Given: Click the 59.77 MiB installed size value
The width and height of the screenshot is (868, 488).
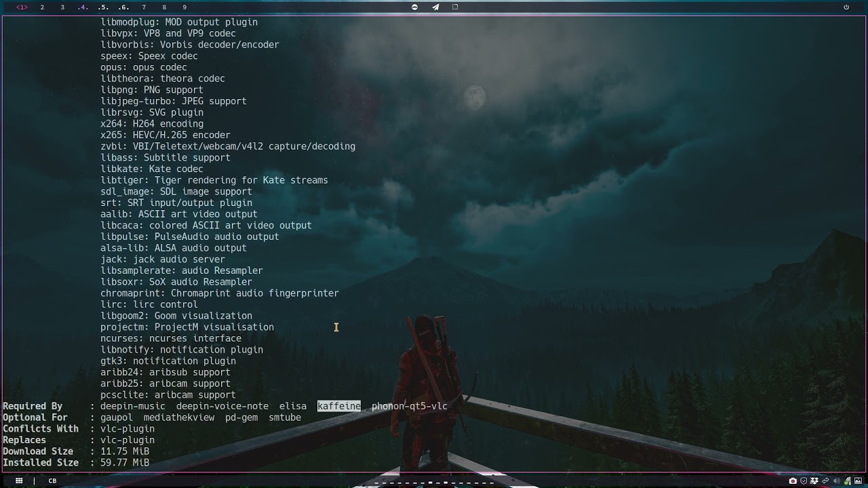Looking at the screenshot, I should pos(125,463).
